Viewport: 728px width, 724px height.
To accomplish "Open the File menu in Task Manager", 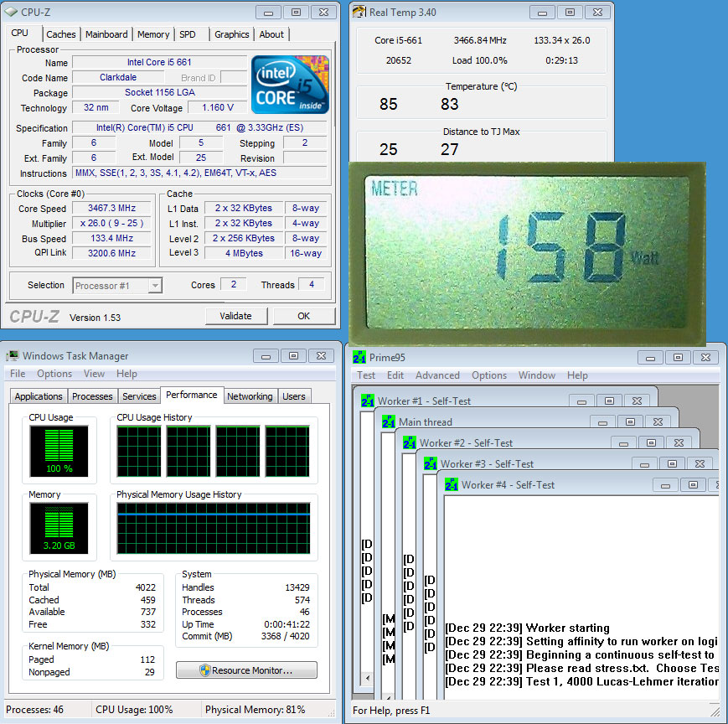I will pyautogui.click(x=18, y=374).
